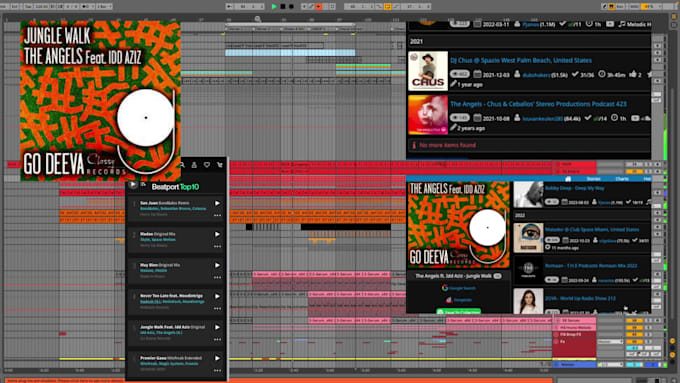Play the second Beatport Top 10 track
The height and width of the screenshot is (383, 680).
point(217,234)
